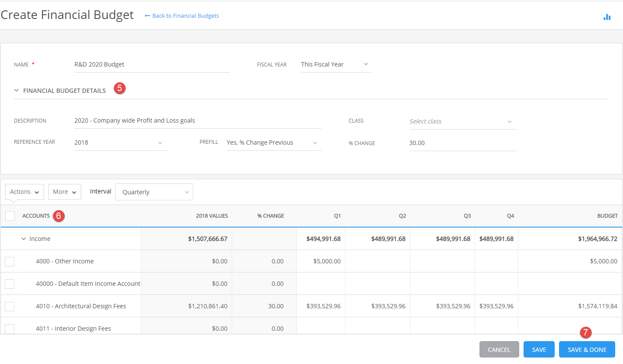Click Other Income budget total $5,000.00
Viewport: 623px width, 364px height.
(x=604, y=261)
